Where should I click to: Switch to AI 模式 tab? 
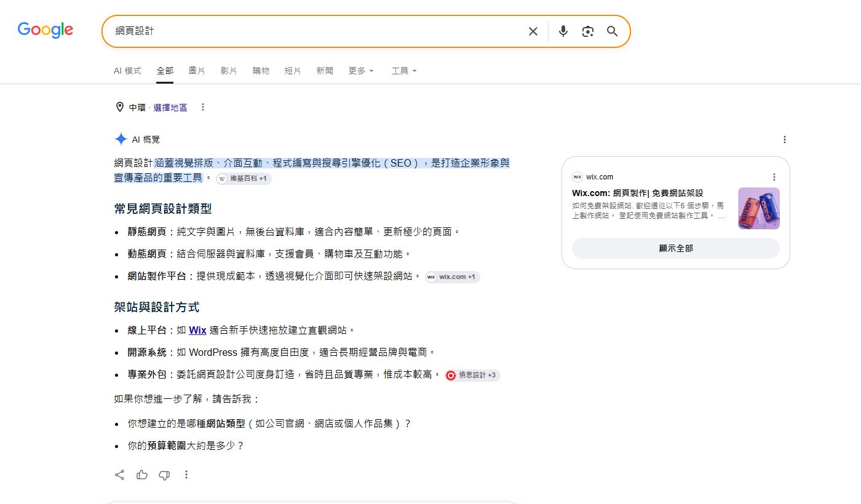[x=127, y=71]
